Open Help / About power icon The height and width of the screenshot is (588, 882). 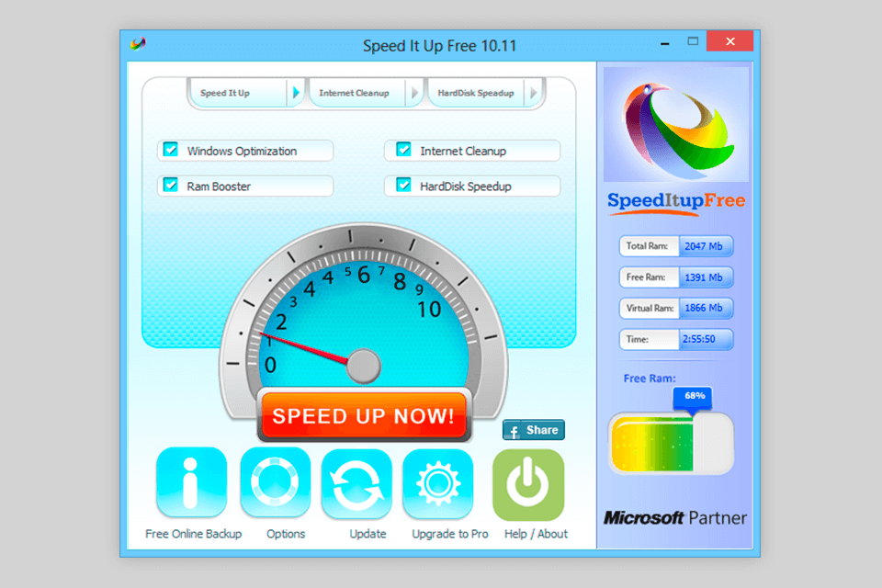pyautogui.click(x=528, y=484)
